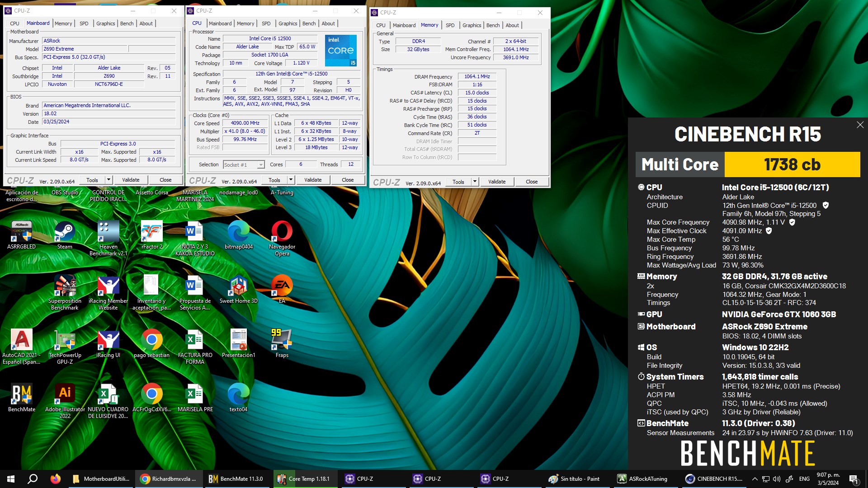The width and height of the screenshot is (868, 488).
Task: Open the CINEBENCH R15 taskbar item
Action: point(715,479)
